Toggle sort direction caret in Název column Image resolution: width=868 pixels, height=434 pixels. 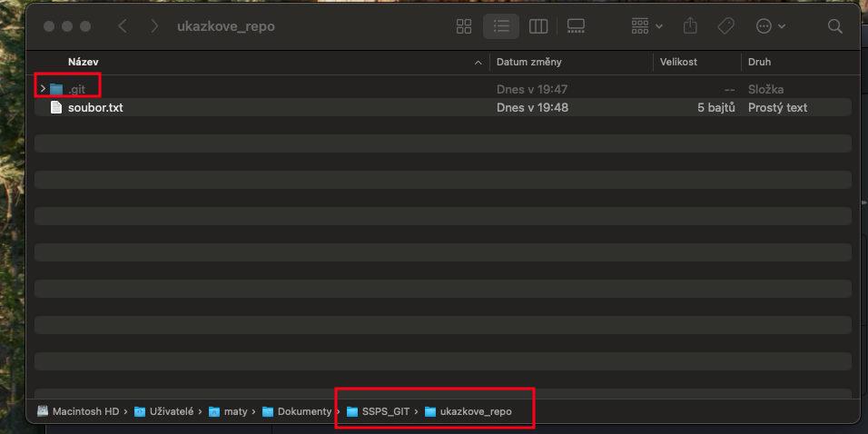click(x=478, y=64)
